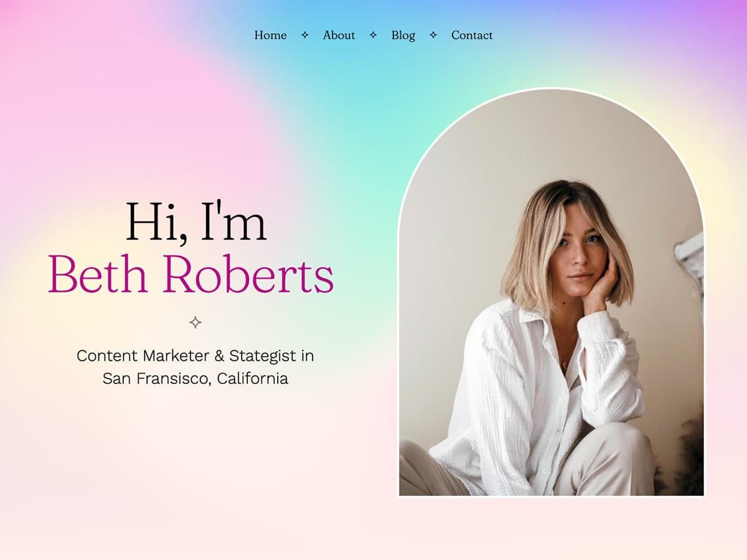The image size is (747, 560).
Task: Click the sparkle icon below Beth Roberts
Action: coord(195,322)
